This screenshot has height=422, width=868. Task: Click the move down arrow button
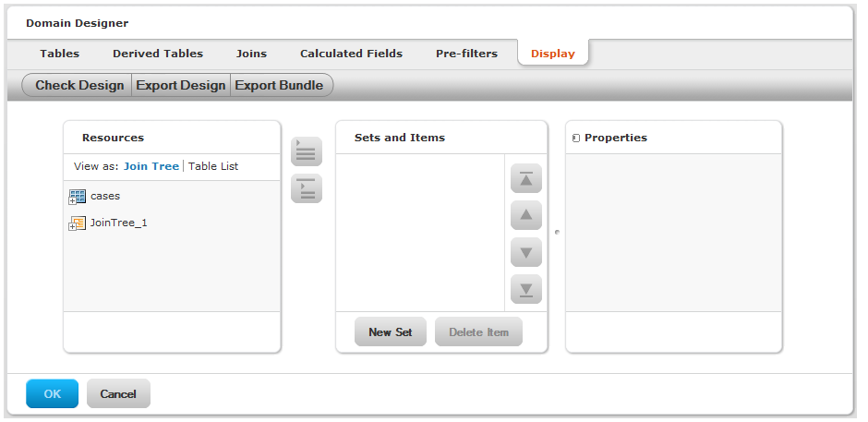(526, 252)
